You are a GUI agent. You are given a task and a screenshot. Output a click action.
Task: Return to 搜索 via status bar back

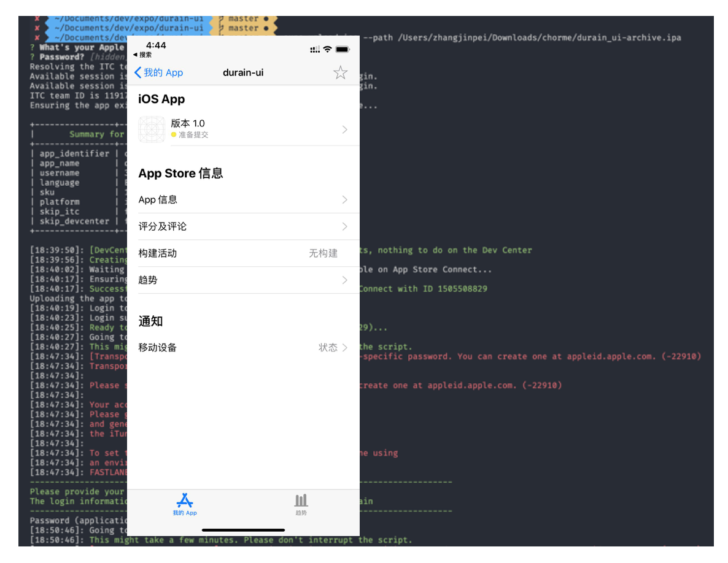point(142,55)
